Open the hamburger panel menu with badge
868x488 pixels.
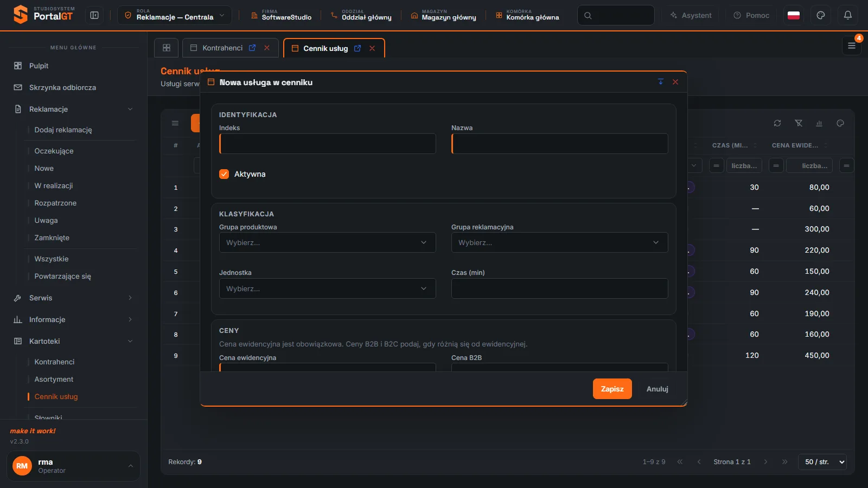851,46
